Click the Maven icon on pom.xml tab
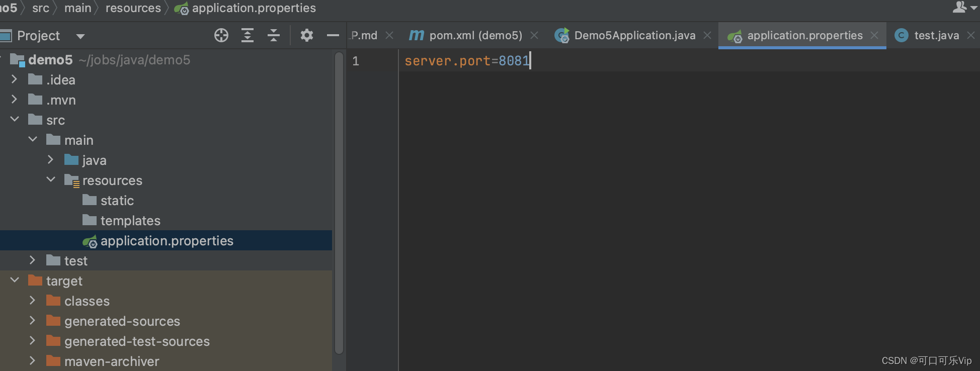The width and height of the screenshot is (980, 371). tap(416, 35)
